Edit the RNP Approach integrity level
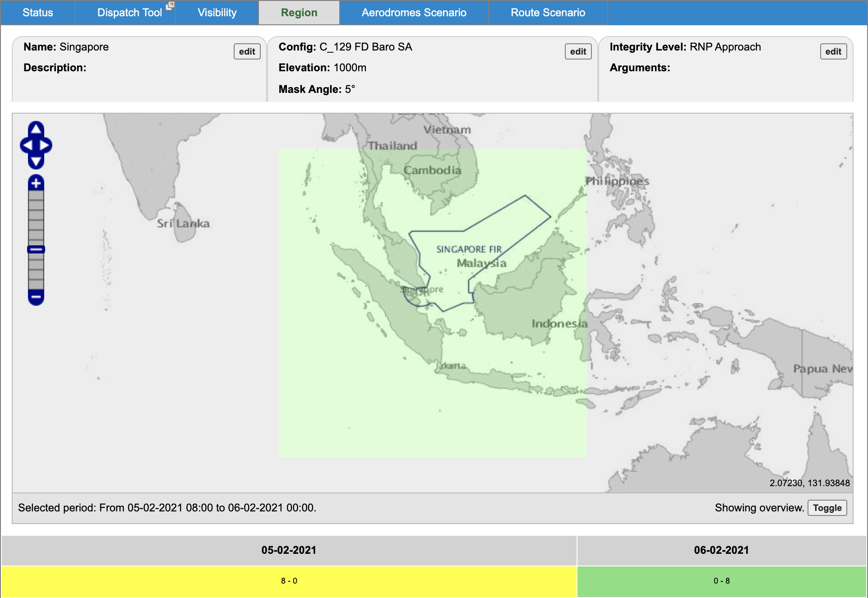This screenshot has height=598, width=868. (x=833, y=51)
